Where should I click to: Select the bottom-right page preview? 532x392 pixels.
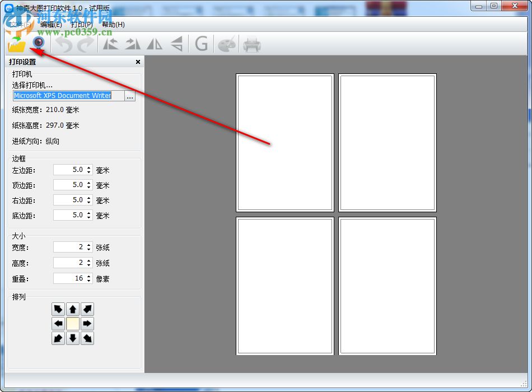(x=388, y=286)
